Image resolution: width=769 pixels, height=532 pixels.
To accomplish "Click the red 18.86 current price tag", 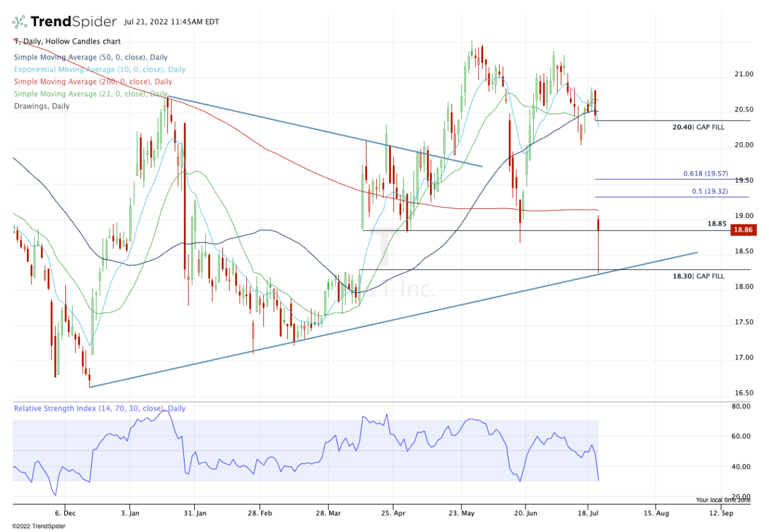I will 743,229.
